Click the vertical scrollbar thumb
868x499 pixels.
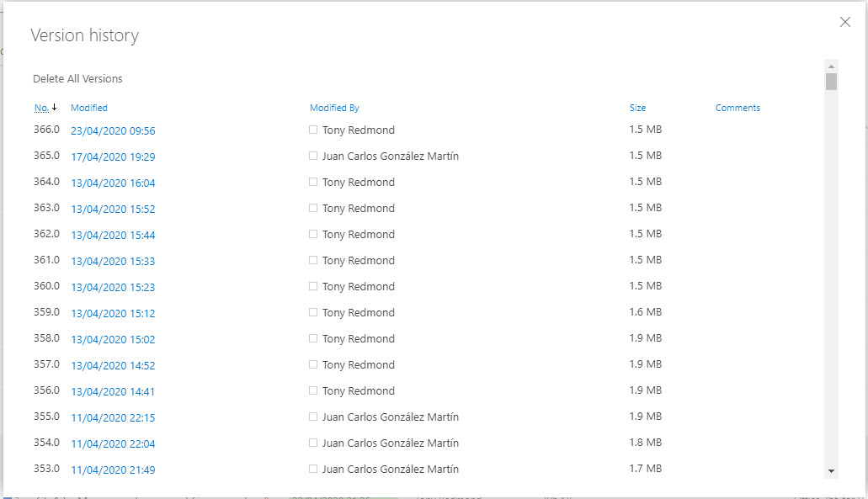[831, 82]
